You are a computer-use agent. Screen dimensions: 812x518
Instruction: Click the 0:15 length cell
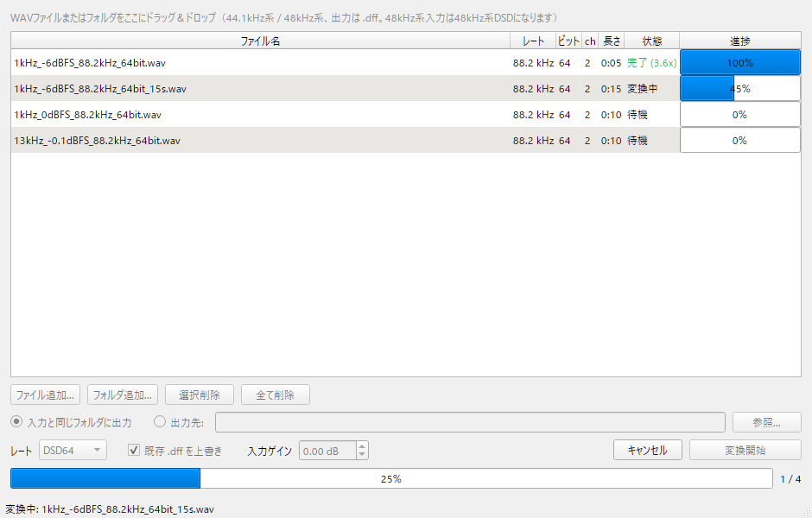click(x=611, y=89)
